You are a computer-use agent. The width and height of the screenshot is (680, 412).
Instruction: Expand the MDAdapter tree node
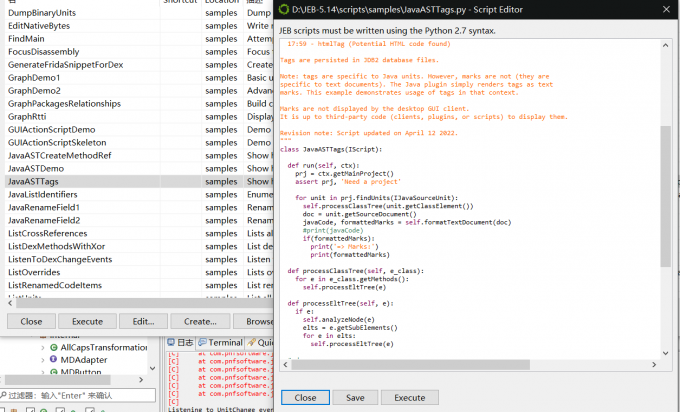click(42, 360)
